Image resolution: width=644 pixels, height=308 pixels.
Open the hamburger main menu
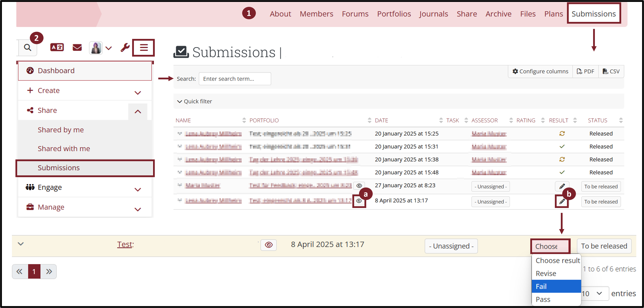coord(144,47)
